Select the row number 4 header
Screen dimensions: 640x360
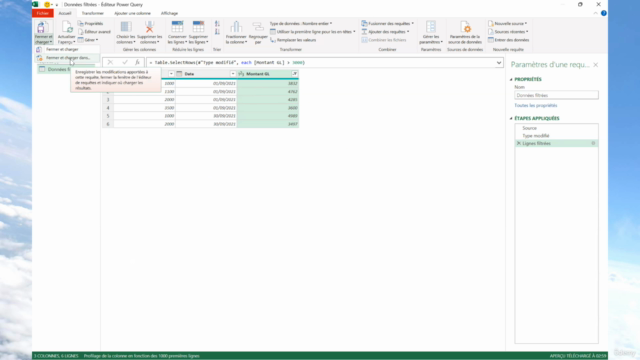[x=108, y=108]
